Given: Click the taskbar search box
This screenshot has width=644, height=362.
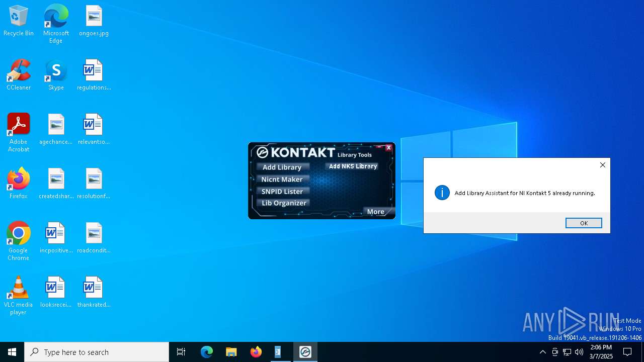Looking at the screenshot, I should pos(97,352).
